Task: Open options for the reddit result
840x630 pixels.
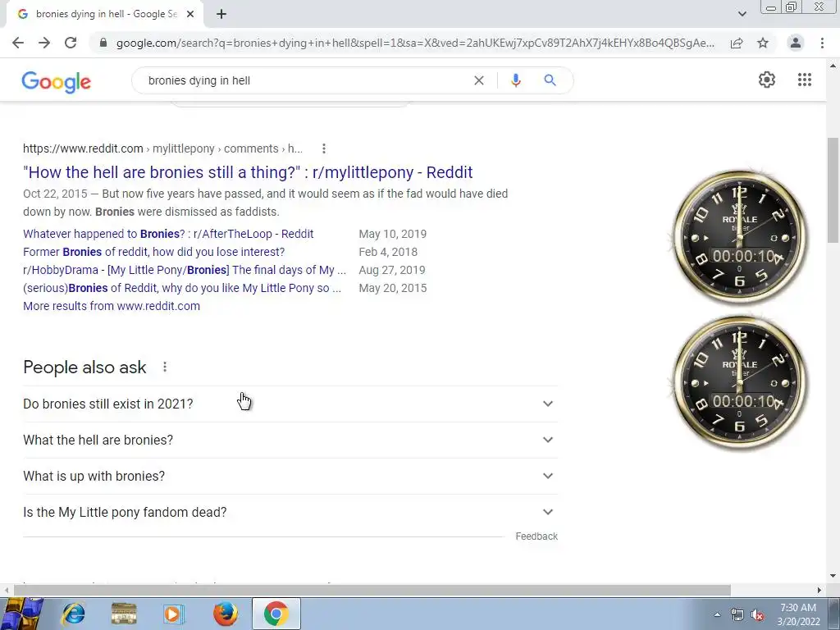Action: (323, 148)
